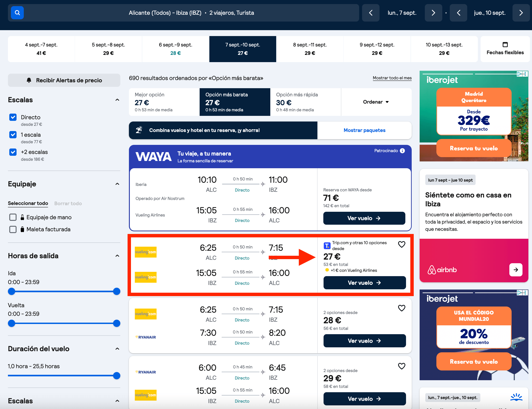Enable the Equipaje de mano checkbox
This screenshot has width=532, height=409.
point(13,217)
